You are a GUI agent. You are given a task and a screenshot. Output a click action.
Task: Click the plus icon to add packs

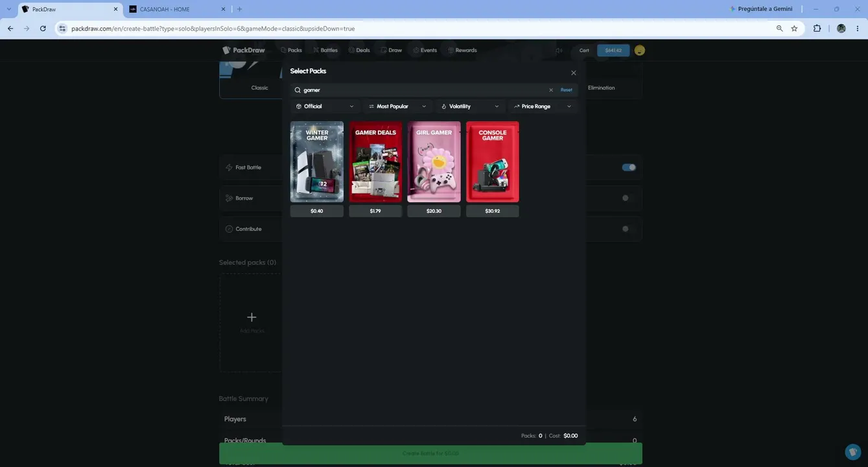pos(252,317)
